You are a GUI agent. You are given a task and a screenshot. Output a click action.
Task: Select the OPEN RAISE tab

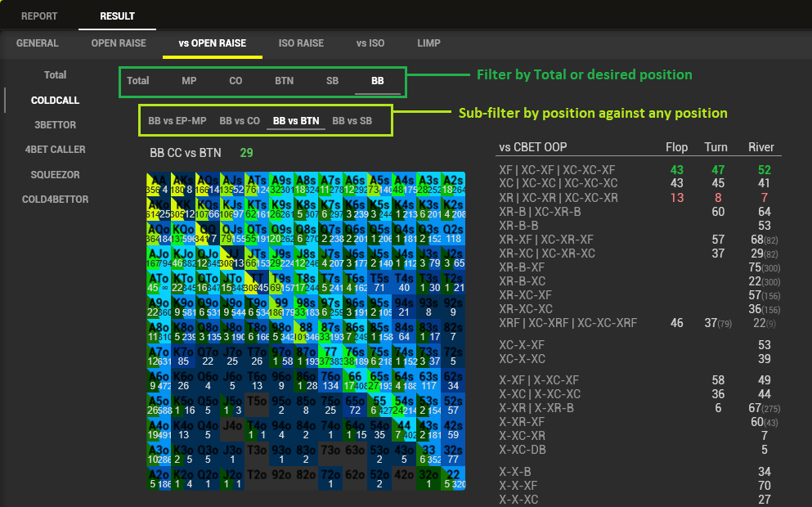pos(119,43)
